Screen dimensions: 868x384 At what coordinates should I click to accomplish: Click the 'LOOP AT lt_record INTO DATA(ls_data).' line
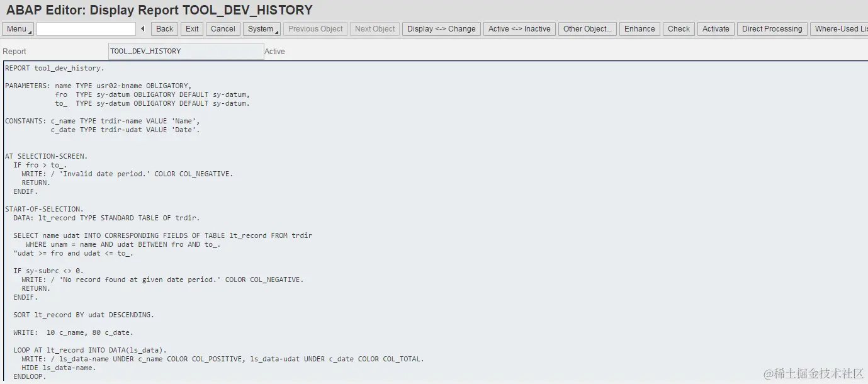(90, 350)
